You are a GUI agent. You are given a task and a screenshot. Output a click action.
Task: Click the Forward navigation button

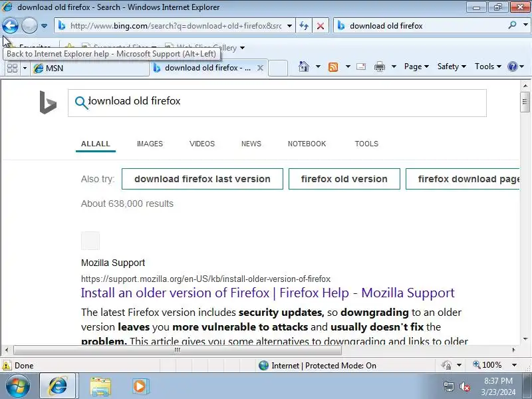click(29, 25)
